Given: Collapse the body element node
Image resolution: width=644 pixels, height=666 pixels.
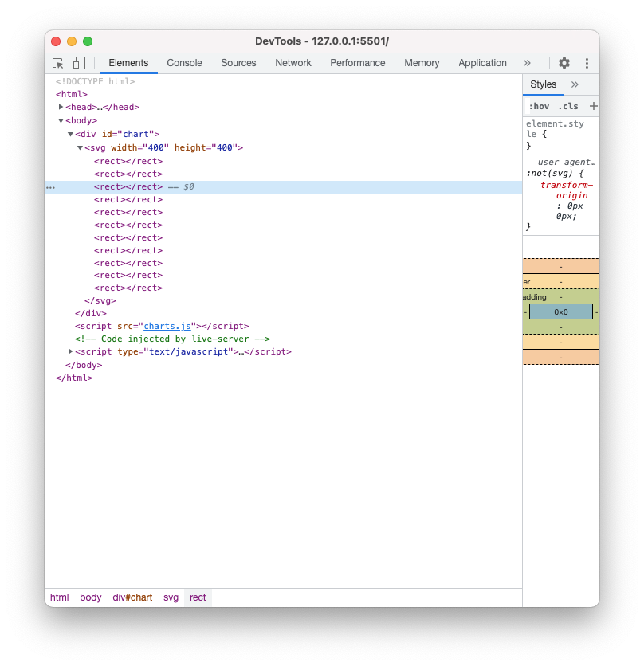Looking at the screenshot, I should pos(61,120).
